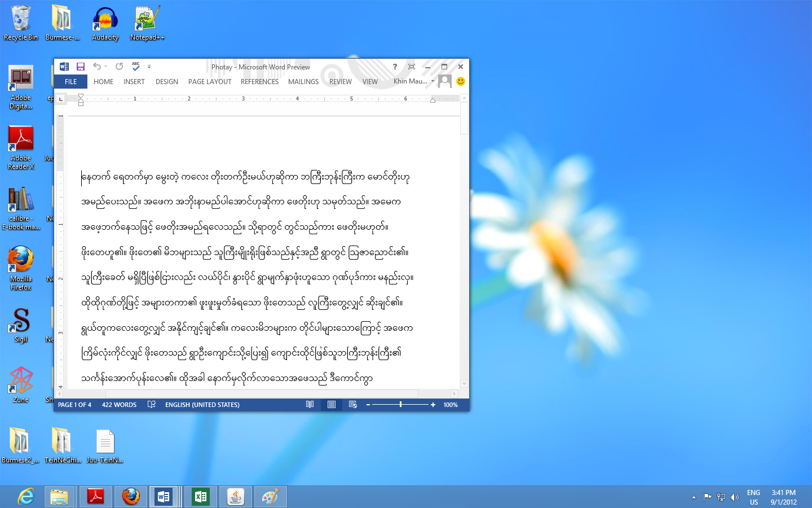Run the Spelling & Grammar ABC check icon
Screen dimensions: 812x508
136,67
